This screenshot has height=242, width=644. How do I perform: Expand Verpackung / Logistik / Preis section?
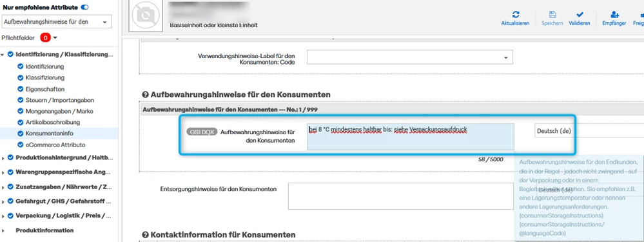(x=3, y=216)
